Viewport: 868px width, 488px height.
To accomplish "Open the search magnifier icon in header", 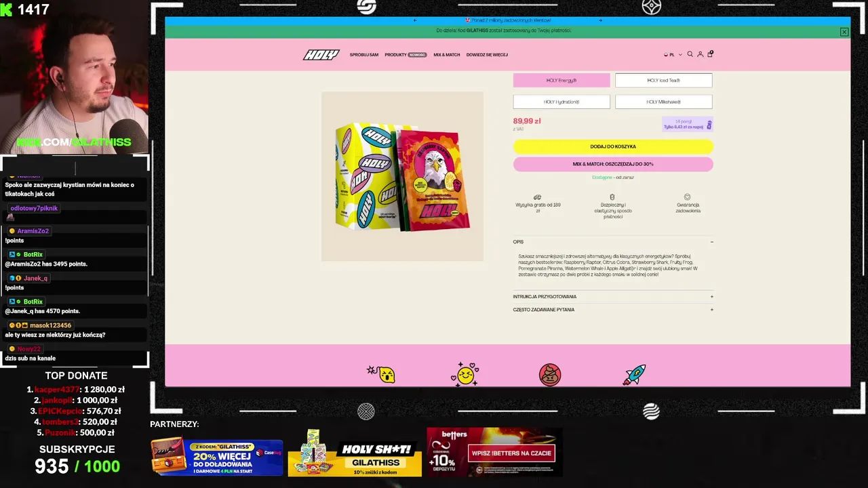I will [x=690, y=54].
